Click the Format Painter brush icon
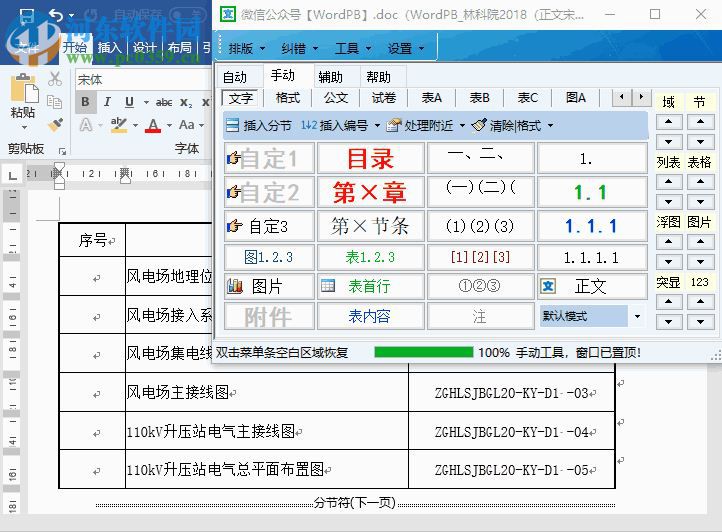Viewport: 722px width, 532px height. pos(55,124)
